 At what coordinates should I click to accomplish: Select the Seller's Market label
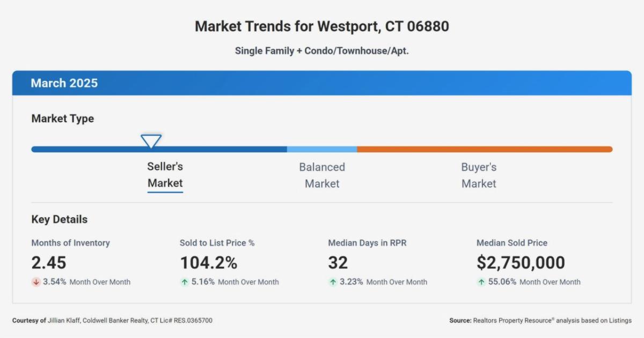tap(165, 175)
